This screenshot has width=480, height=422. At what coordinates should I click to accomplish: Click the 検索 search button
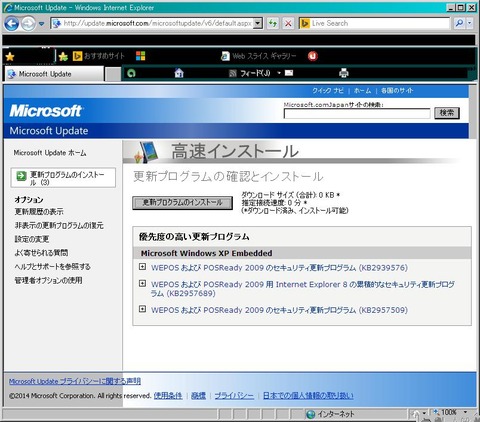click(x=447, y=113)
